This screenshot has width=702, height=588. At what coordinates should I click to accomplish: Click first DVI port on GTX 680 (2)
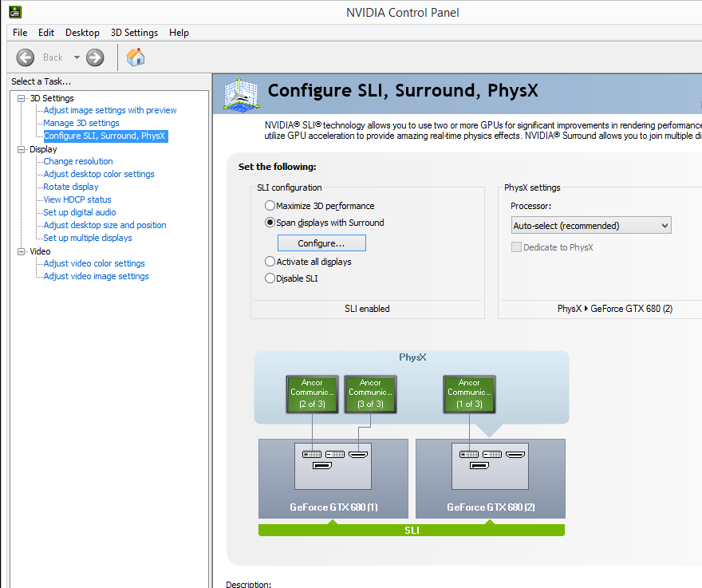click(469, 454)
